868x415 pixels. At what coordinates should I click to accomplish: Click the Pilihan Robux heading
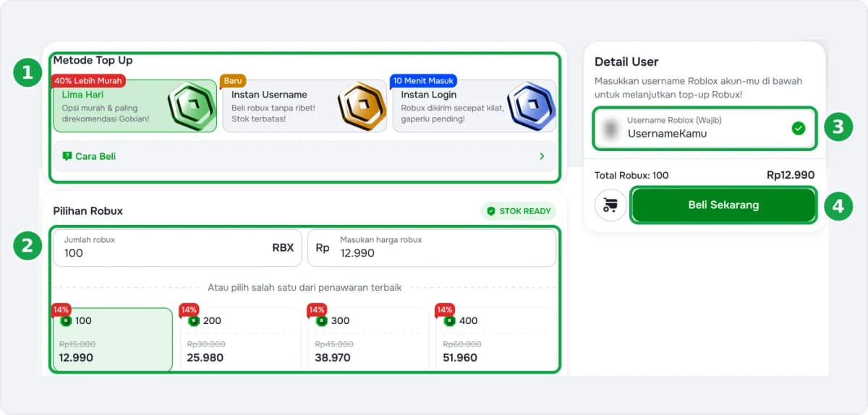pyautogui.click(x=88, y=211)
